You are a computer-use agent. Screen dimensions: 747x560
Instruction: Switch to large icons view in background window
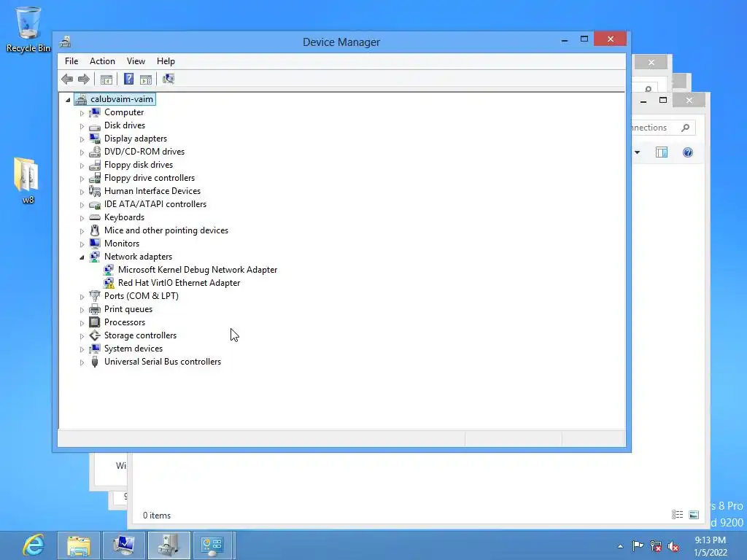[x=694, y=515]
